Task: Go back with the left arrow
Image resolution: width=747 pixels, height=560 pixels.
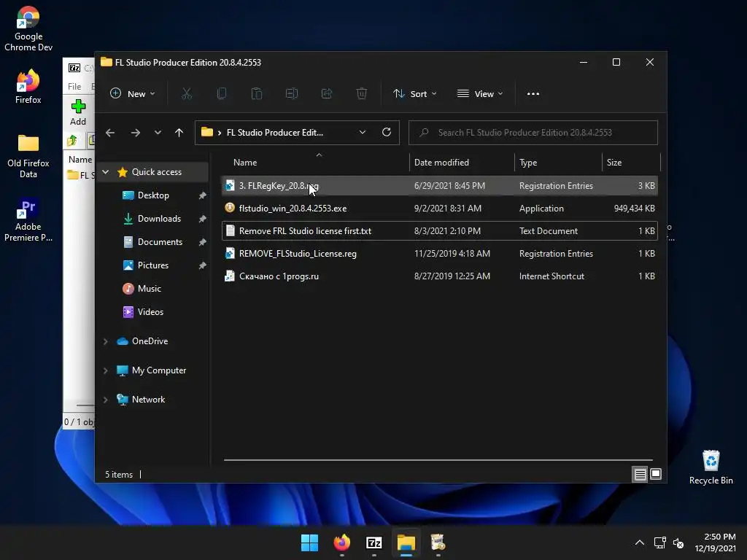Action: 110,133
